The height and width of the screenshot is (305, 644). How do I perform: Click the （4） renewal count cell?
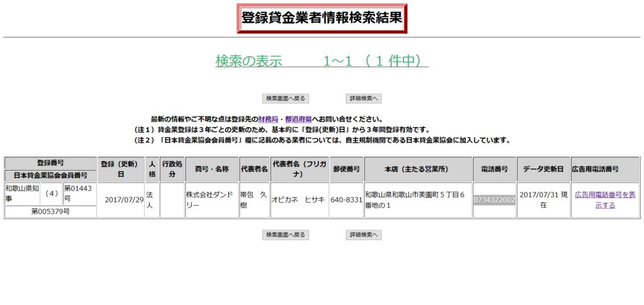(52, 194)
